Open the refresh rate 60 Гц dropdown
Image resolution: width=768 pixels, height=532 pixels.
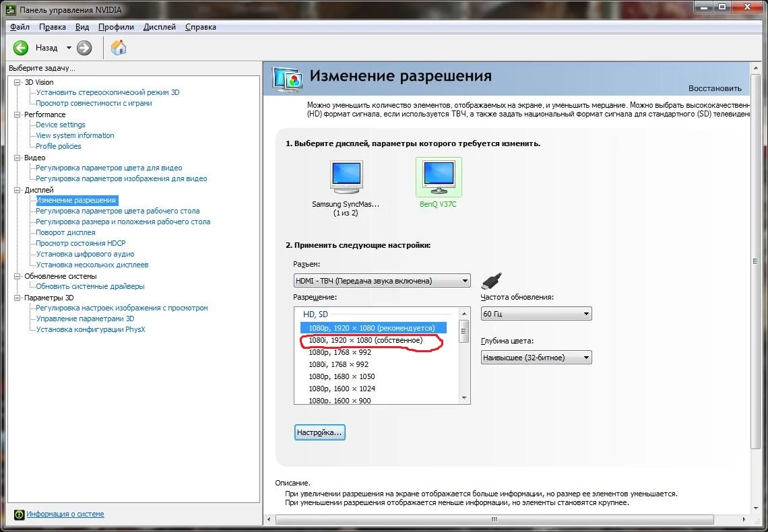tap(536, 314)
